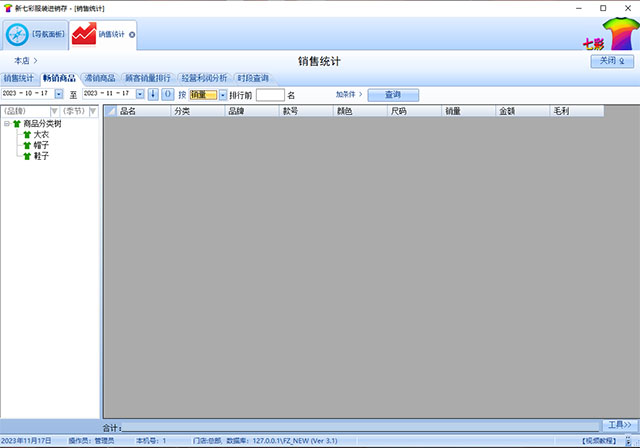
Task: Click the ranking top-N input field
Action: [x=270, y=95]
